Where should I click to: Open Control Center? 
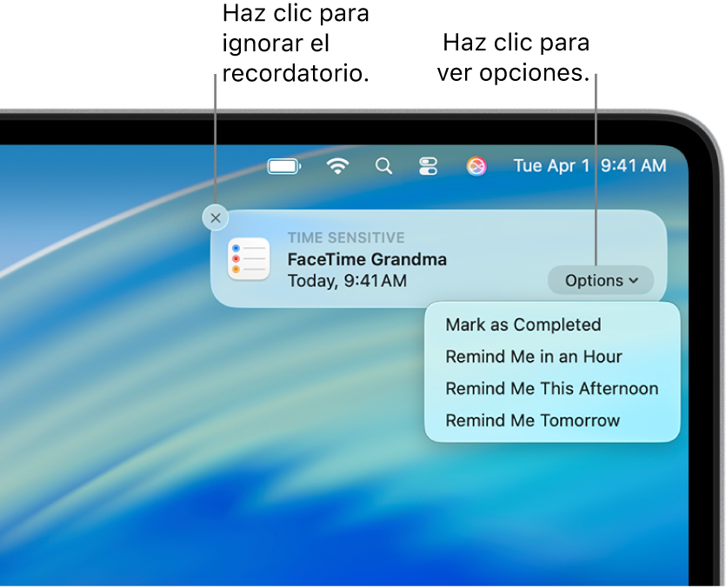[429, 165]
